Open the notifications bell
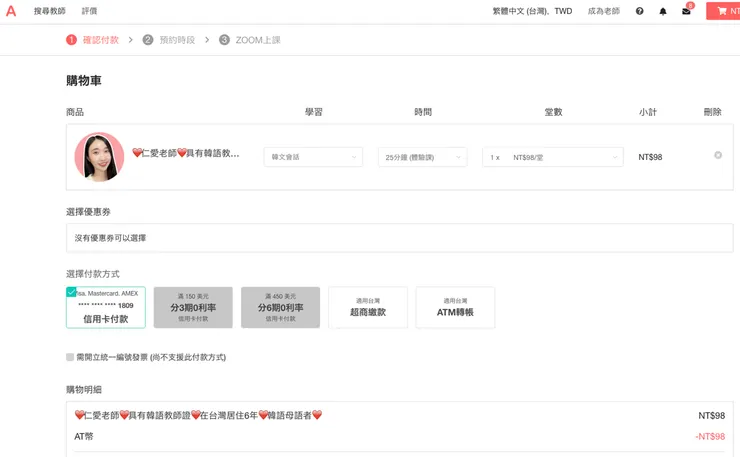The image size is (740, 457). point(663,11)
